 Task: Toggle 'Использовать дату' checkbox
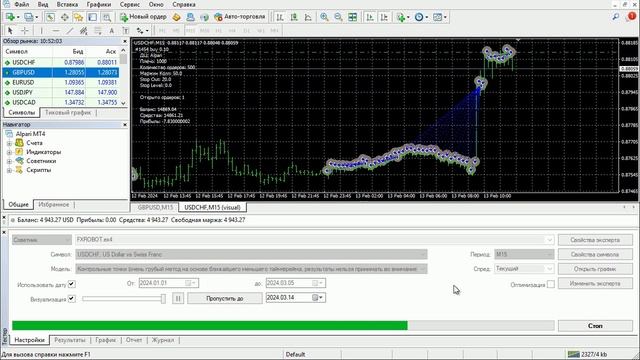point(72,284)
